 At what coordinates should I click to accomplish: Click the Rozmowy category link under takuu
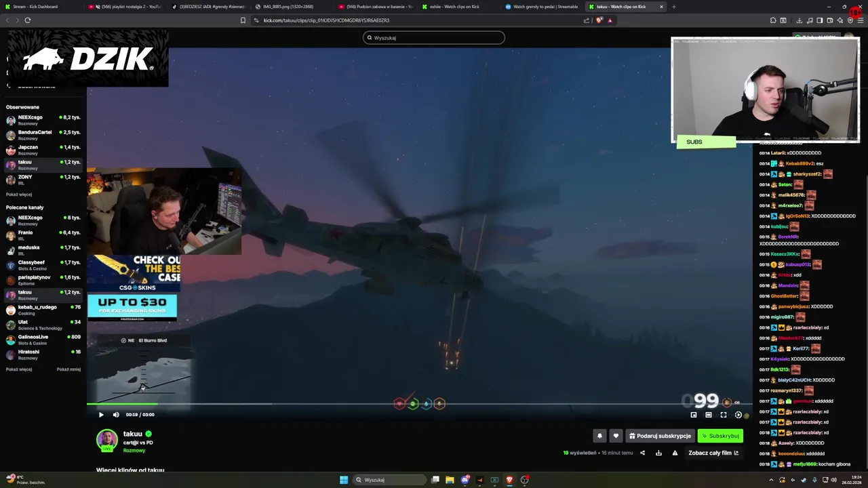click(x=134, y=450)
